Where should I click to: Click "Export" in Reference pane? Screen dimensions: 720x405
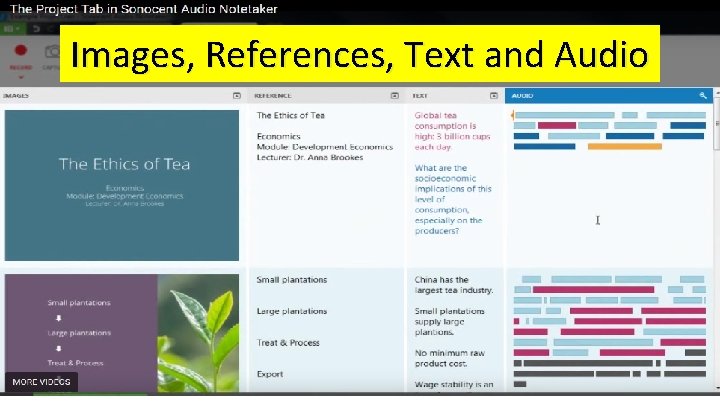coord(270,374)
